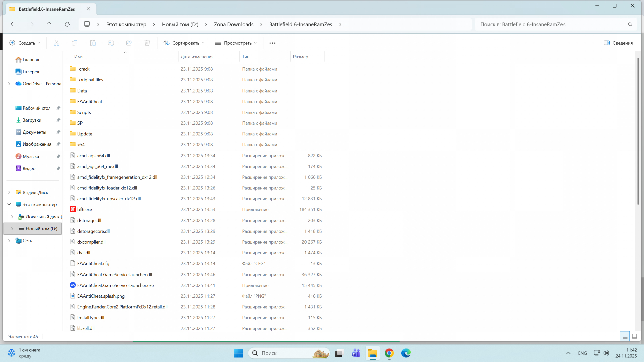Viewport: 644px width, 362px height.
Task: Go up one folder with Up arrow
Action: pyautogui.click(x=49, y=24)
